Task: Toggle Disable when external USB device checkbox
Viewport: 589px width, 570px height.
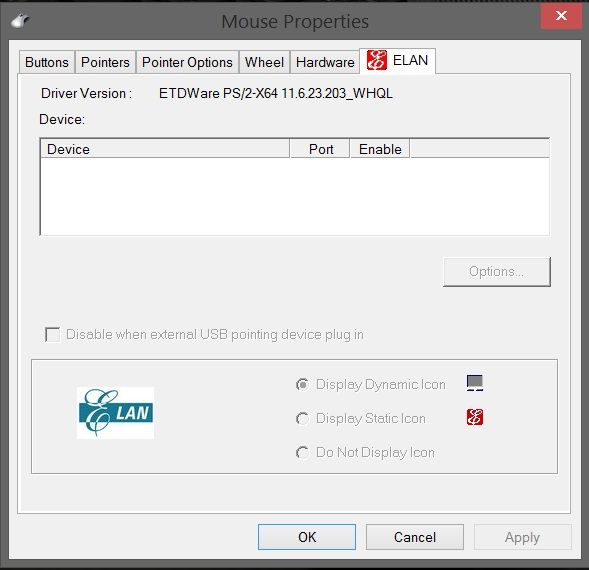Action: click(52, 334)
